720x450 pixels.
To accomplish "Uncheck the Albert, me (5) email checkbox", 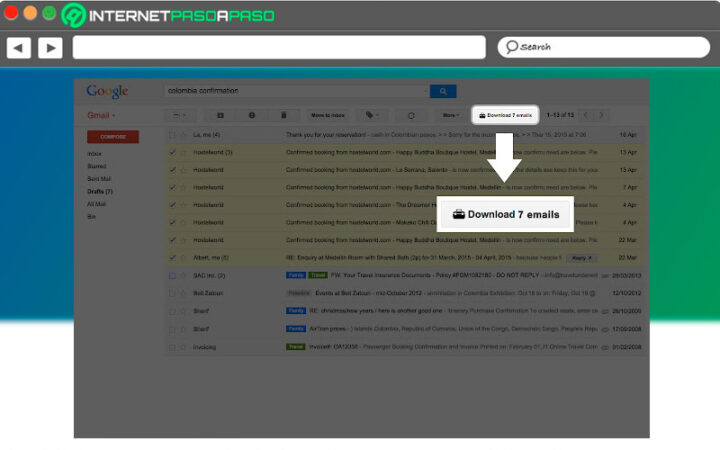I will coord(172,258).
